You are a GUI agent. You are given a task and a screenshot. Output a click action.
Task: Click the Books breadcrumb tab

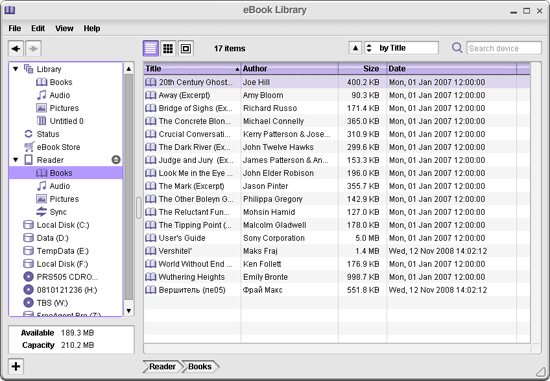(x=200, y=366)
